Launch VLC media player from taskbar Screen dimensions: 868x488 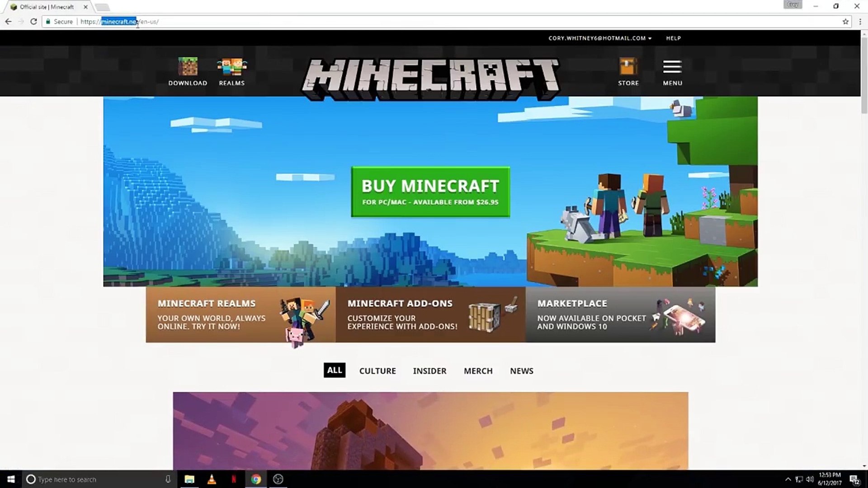[x=212, y=479]
